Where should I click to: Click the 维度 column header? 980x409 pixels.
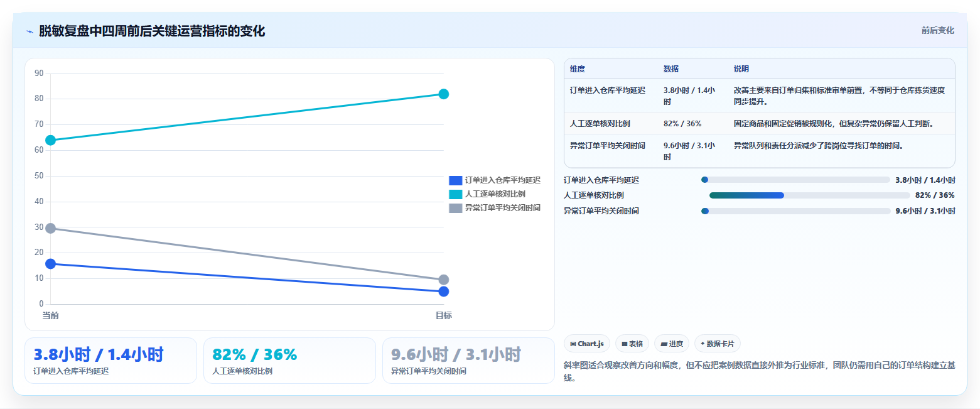point(578,69)
